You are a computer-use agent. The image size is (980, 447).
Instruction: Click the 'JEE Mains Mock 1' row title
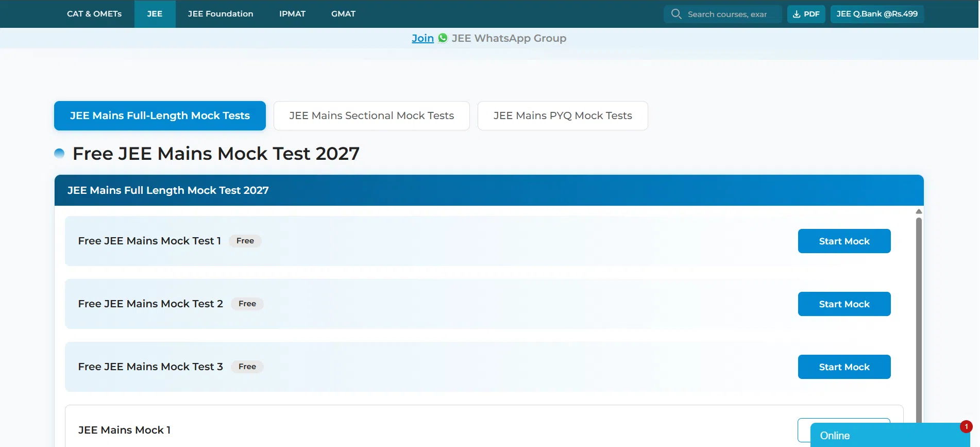tap(124, 430)
